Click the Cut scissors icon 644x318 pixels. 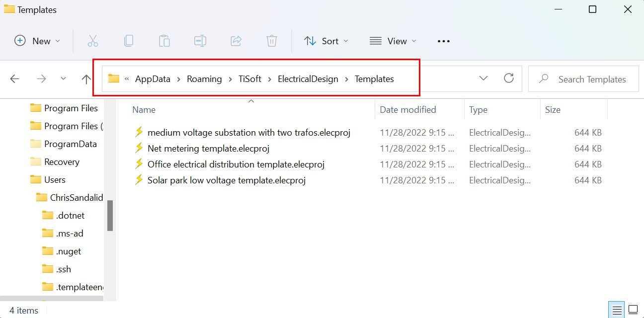pos(93,41)
